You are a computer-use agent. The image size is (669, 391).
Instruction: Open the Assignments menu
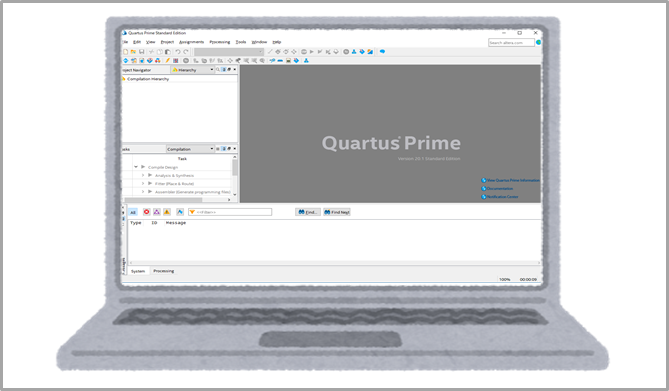click(x=192, y=42)
